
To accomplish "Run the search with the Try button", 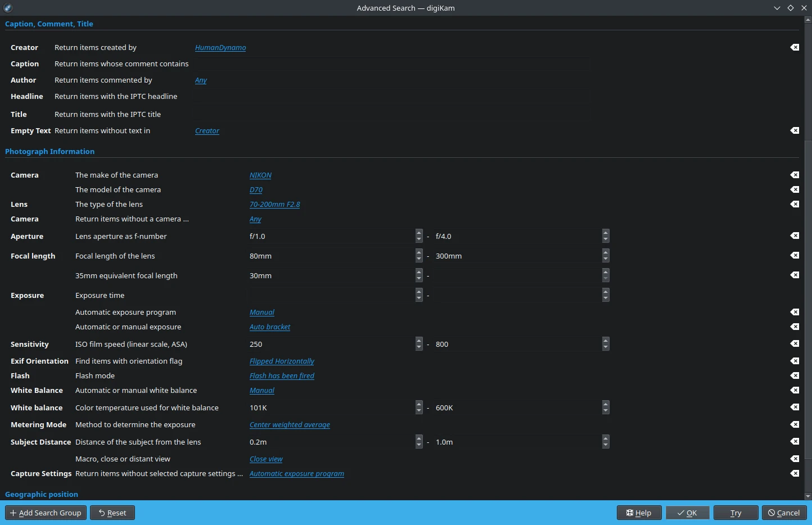I will (x=736, y=513).
